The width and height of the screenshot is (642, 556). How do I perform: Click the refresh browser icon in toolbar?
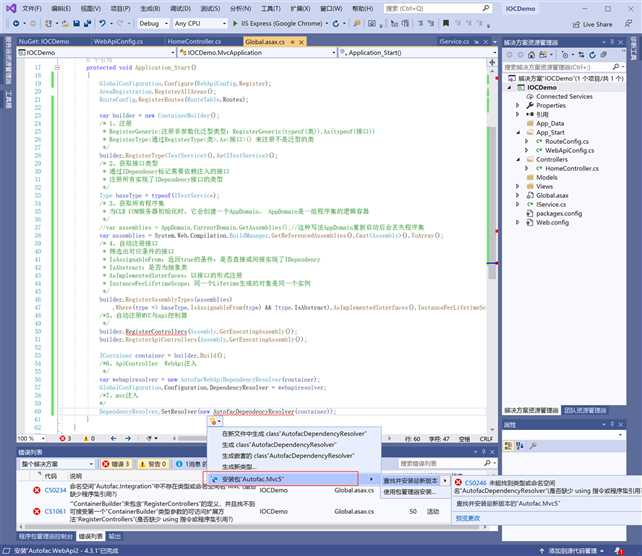(x=336, y=24)
